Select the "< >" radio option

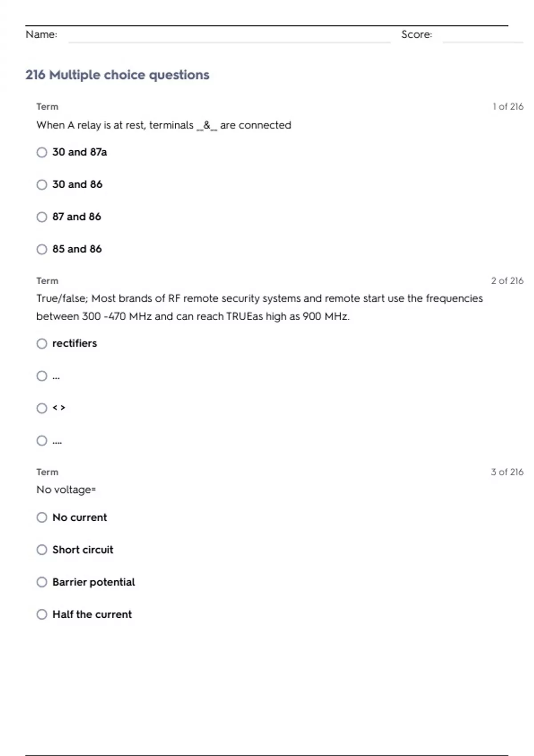pyautogui.click(x=42, y=408)
